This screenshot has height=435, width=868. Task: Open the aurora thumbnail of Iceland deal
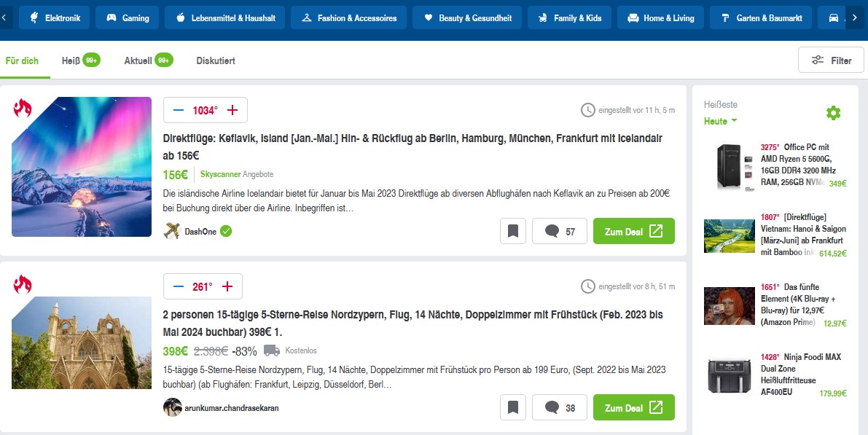[82, 167]
